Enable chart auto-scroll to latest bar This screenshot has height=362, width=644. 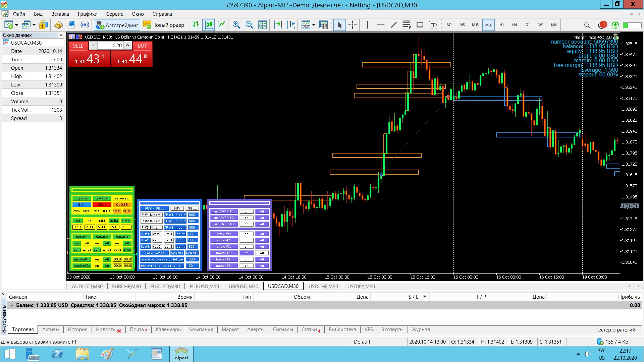[278, 25]
